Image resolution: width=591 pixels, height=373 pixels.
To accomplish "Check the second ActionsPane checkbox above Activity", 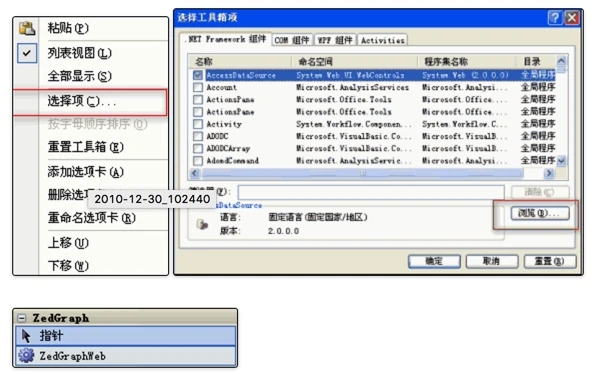I will coord(198,112).
